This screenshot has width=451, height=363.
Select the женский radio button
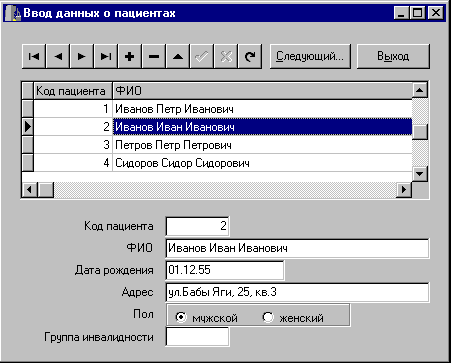click(x=268, y=317)
